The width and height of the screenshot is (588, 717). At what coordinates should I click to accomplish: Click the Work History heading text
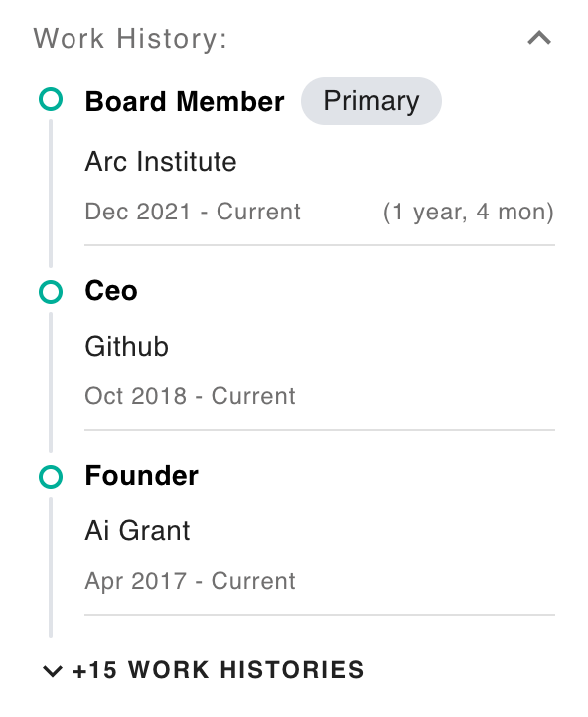click(130, 38)
